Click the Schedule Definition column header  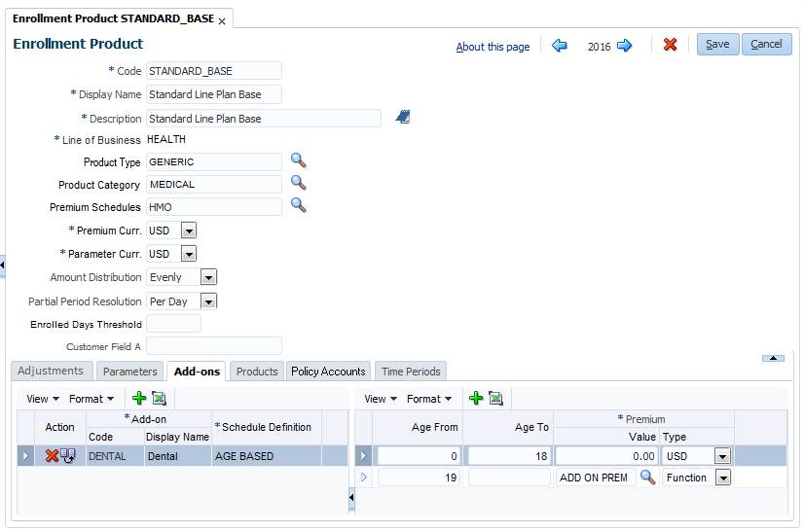click(267, 427)
